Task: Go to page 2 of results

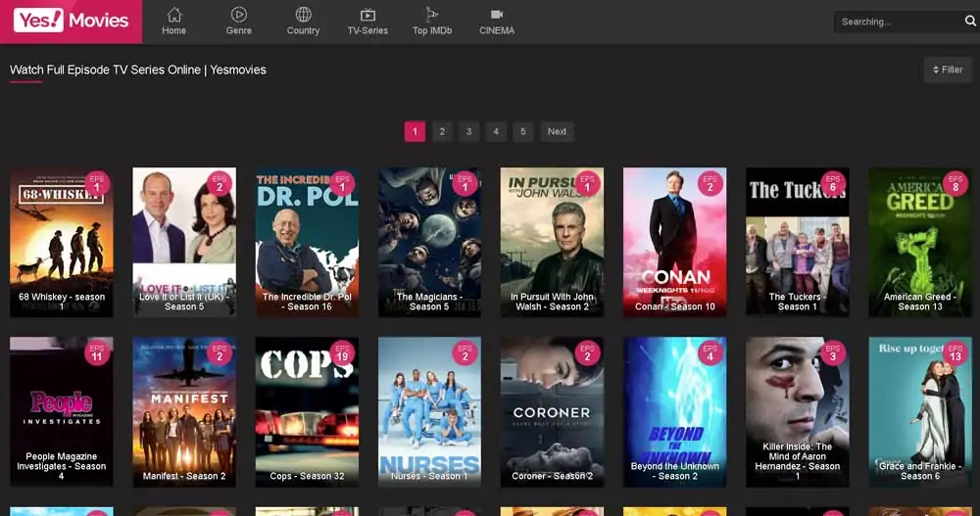Action: pos(442,132)
